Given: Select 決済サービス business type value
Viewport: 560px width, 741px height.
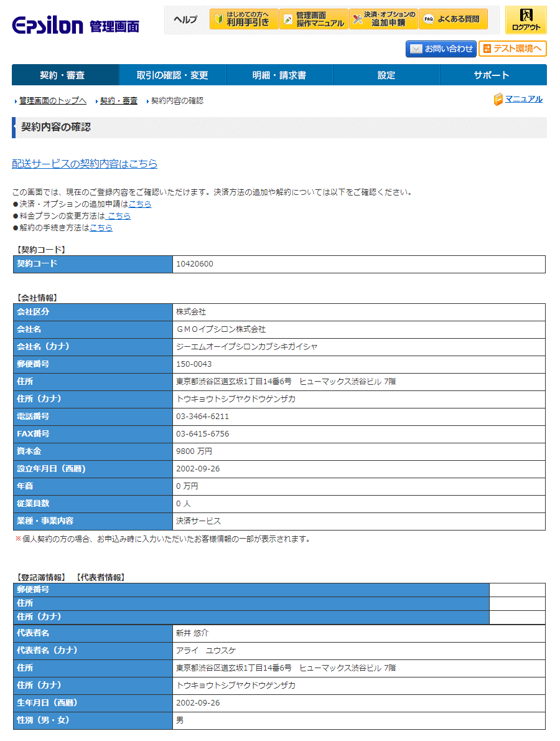Looking at the screenshot, I should pos(198,521).
